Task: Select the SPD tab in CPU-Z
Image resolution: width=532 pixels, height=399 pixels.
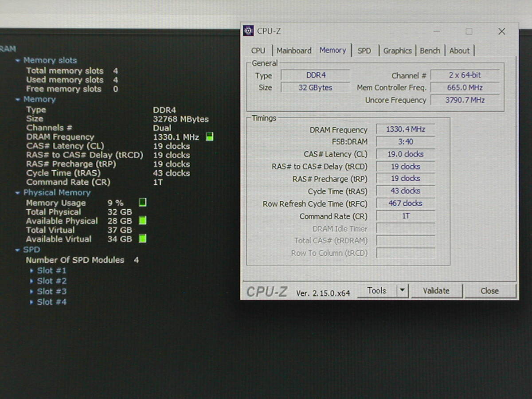Action: click(364, 51)
